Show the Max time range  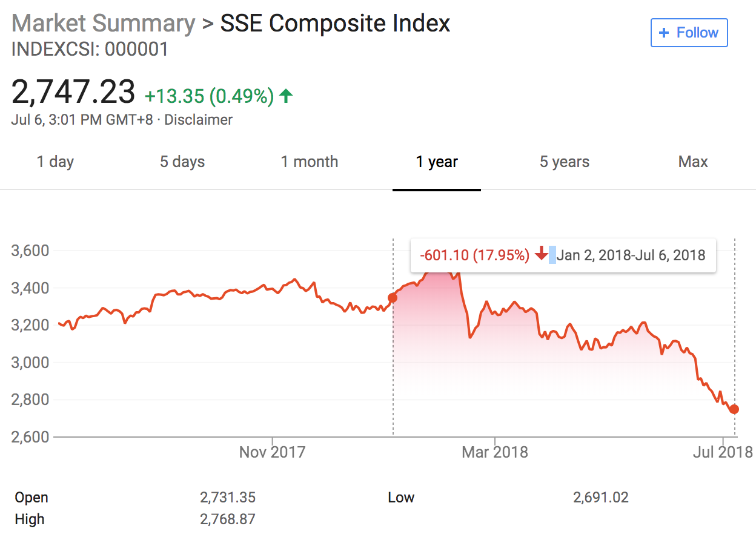(x=693, y=162)
